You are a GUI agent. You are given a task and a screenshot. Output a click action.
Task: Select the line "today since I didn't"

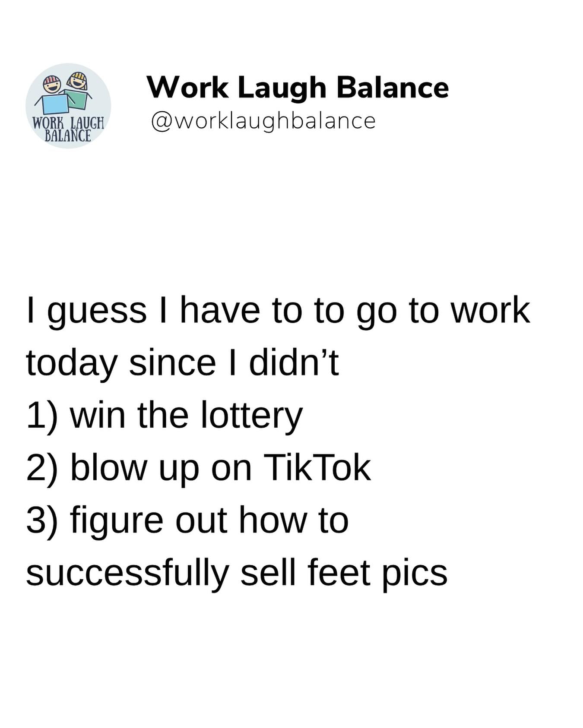pos(182,363)
